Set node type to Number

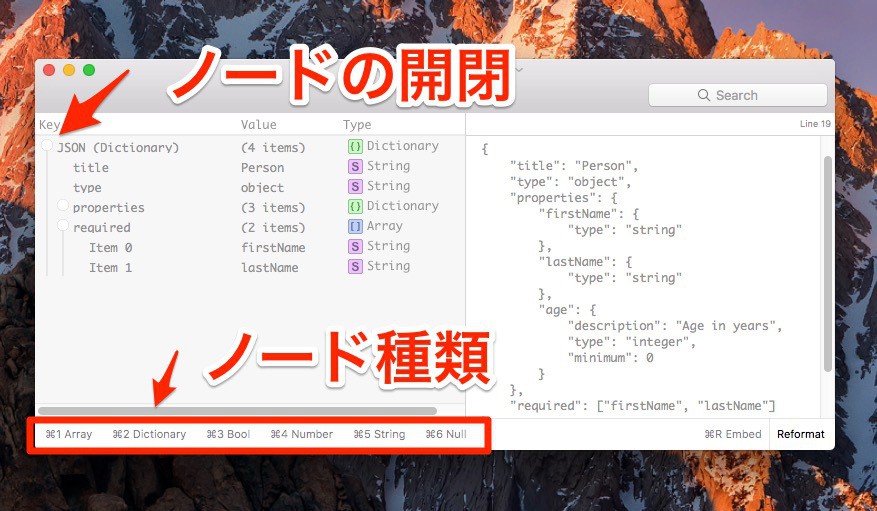click(x=301, y=434)
